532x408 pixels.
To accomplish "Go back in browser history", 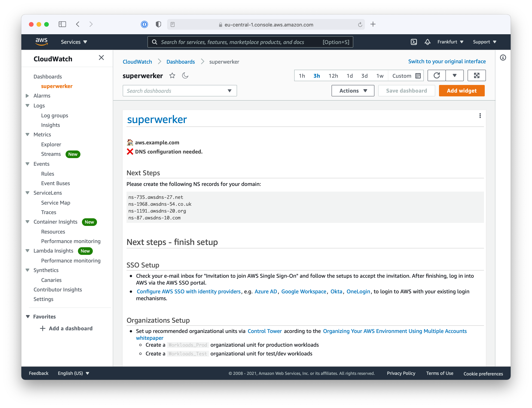I will 78,24.
